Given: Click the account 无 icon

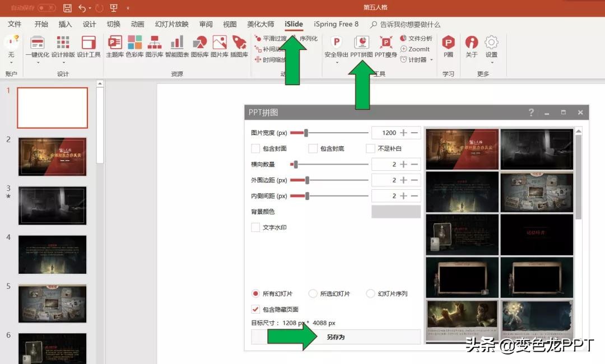Looking at the screenshot, I should [x=11, y=46].
